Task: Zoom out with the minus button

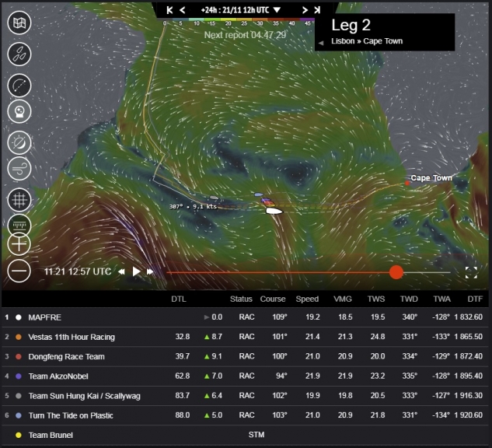Action: [x=19, y=271]
